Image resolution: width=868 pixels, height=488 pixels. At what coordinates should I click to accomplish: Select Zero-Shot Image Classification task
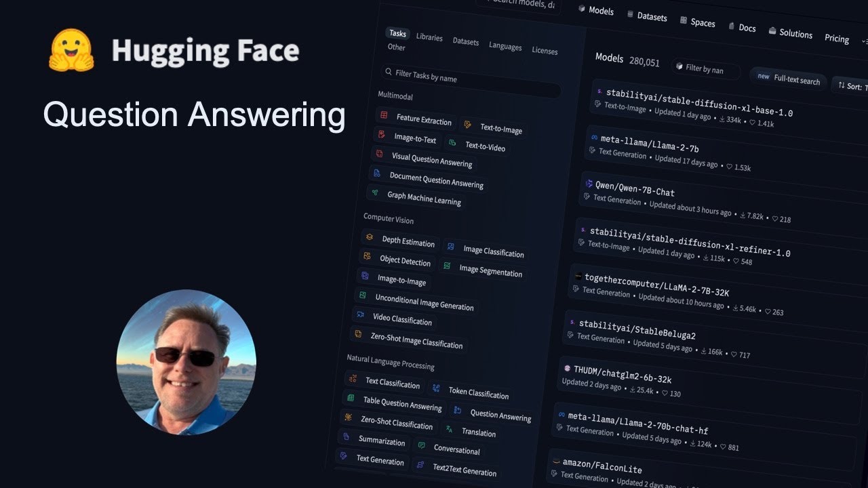click(409, 338)
